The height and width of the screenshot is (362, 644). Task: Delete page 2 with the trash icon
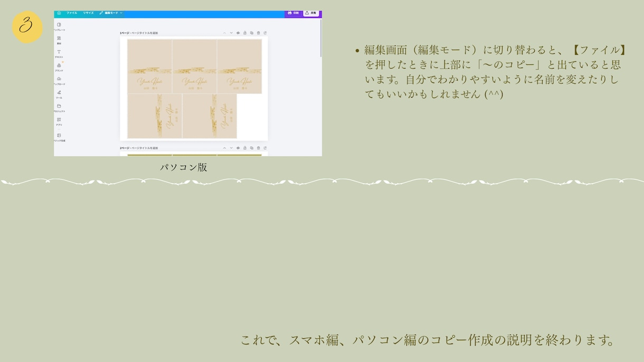click(258, 148)
